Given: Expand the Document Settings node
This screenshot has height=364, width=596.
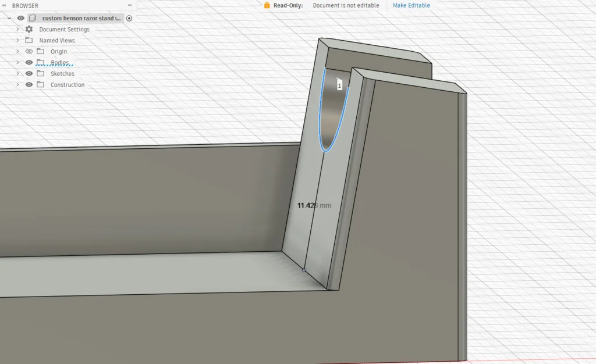Looking at the screenshot, I should click(x=17, y=29).
